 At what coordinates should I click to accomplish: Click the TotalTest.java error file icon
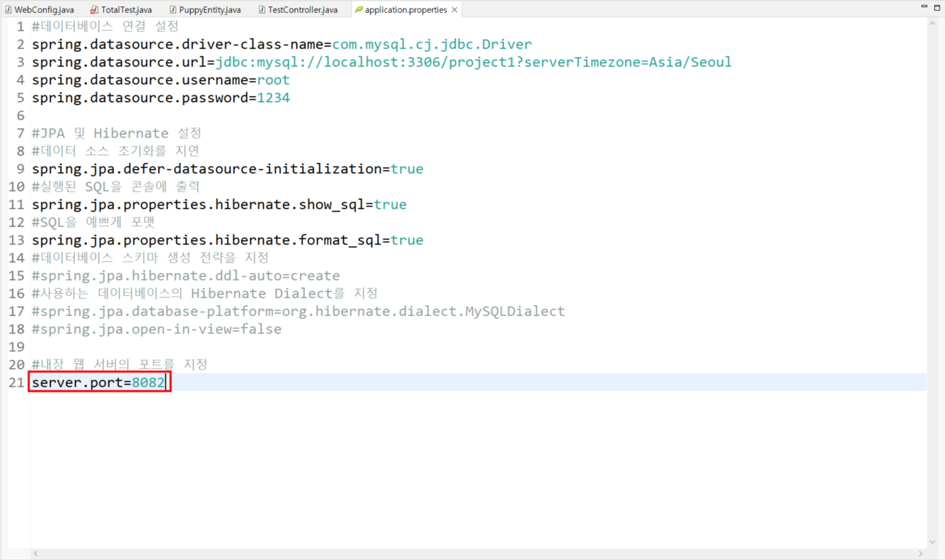pos(94,9)
